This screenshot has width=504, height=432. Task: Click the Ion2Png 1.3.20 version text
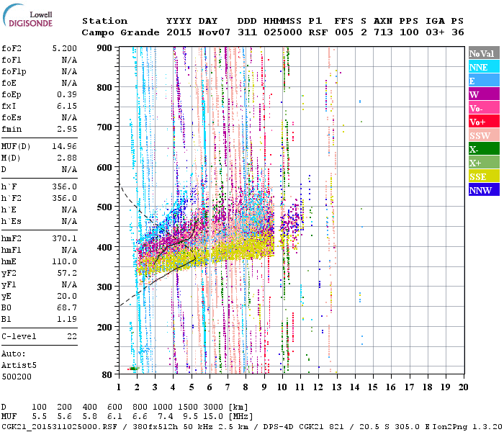[467, 426]
